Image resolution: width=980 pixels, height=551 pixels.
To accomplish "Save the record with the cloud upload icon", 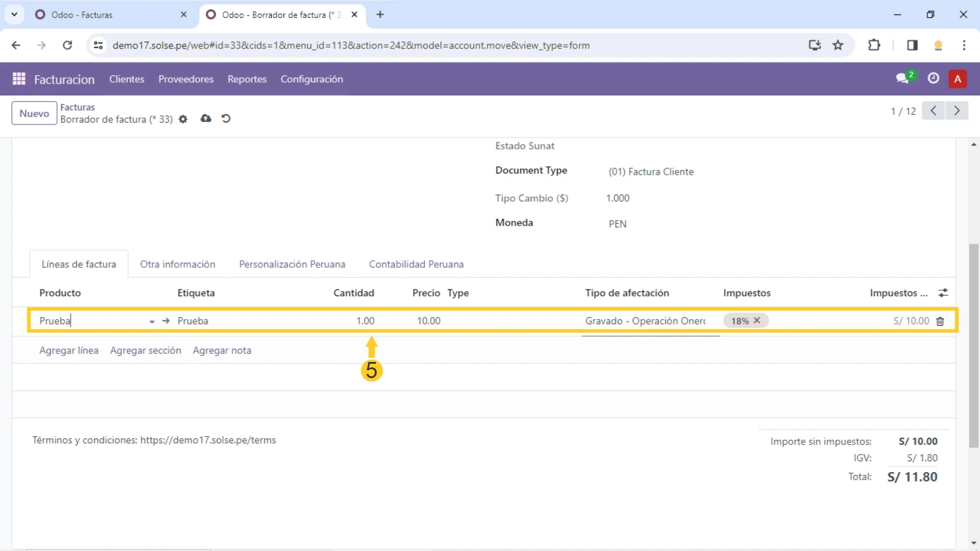I will click(206, 118).
